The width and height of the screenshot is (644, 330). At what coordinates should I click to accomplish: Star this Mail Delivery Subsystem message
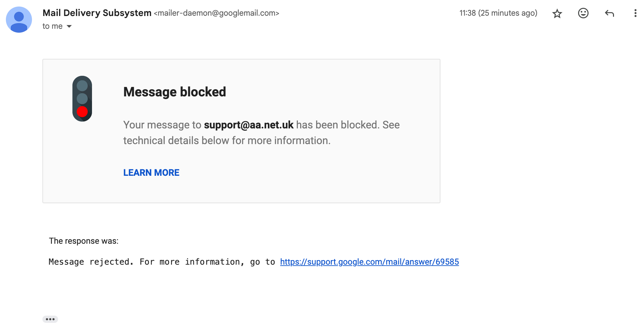[x=557, y=13]
